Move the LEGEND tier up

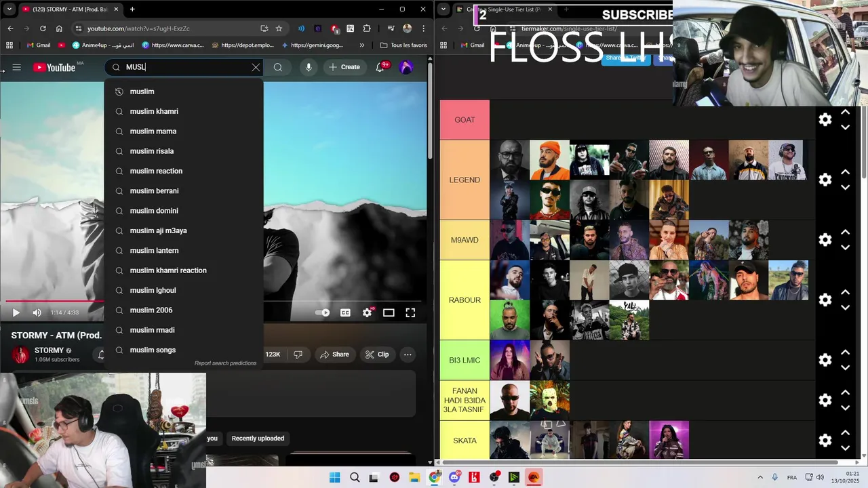coord(846,172)
